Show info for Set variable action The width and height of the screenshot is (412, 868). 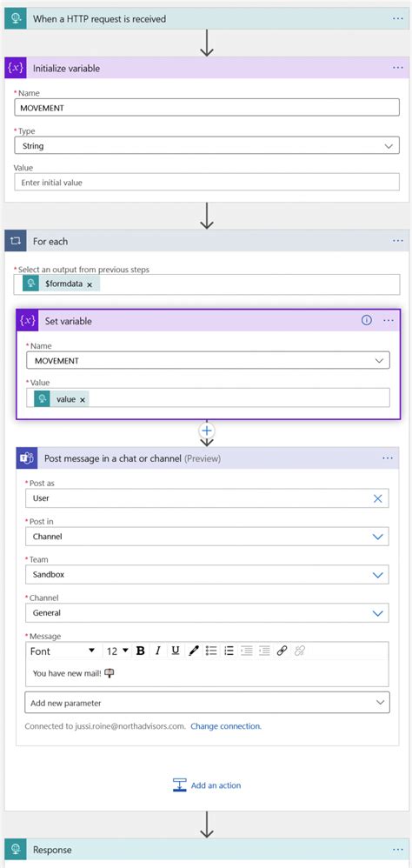(367, 321)
